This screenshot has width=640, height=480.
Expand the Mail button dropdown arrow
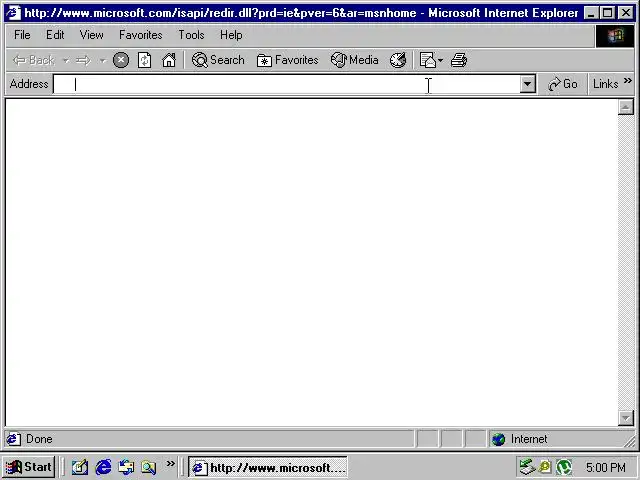(440, 60)
